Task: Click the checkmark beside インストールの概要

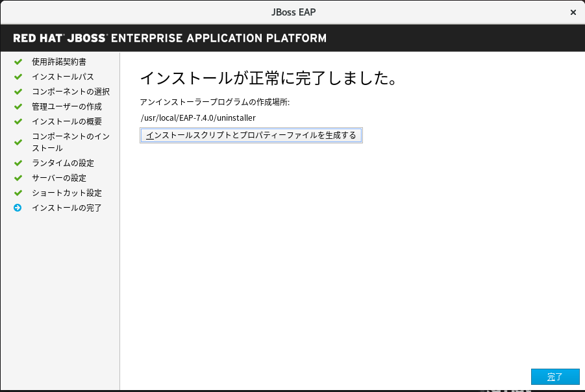Action: point(18,121)
